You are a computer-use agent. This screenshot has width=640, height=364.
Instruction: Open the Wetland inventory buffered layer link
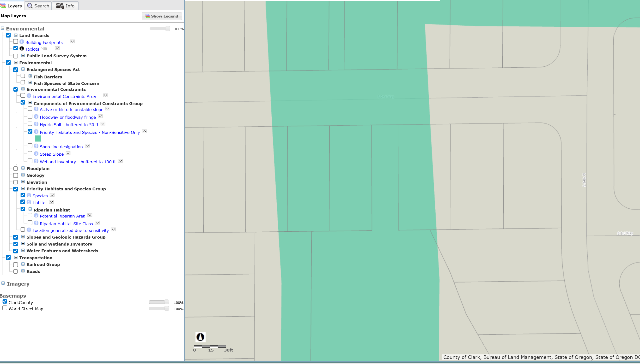point(78,162)
